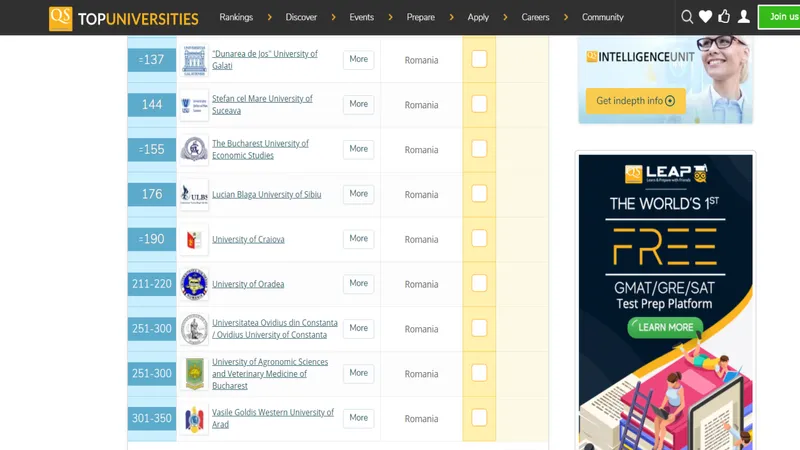Click More for Ovidius University of Constanta

click(x=359, y=328)
